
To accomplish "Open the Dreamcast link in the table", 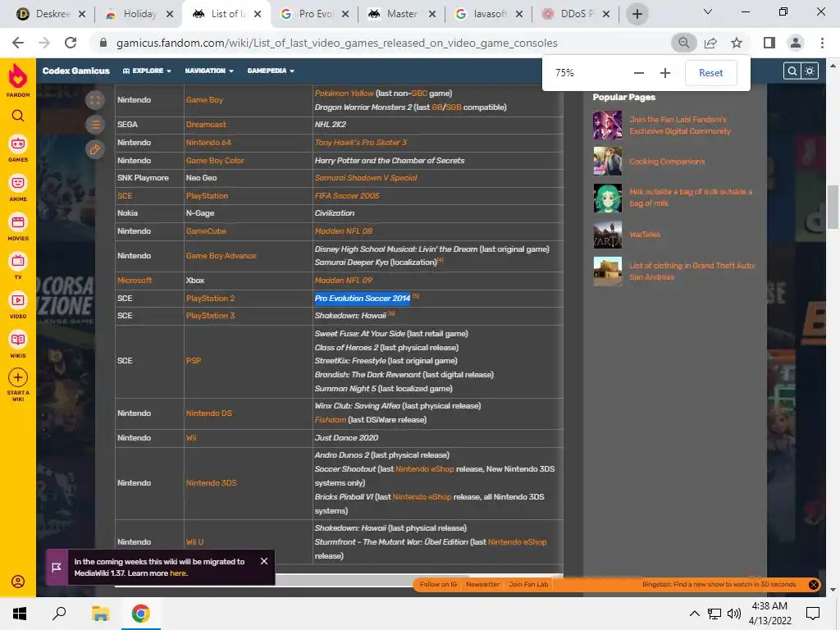I will coord(206,125).
